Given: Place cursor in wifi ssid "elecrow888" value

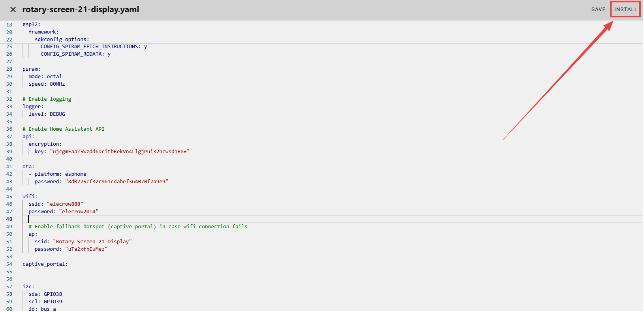Looking at the screenshot, I should pos(65,204).
